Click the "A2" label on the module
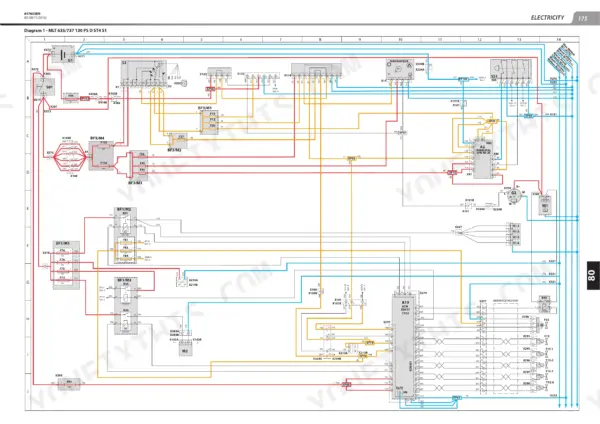The image size is (600, 424). click(x=483, y=147)
